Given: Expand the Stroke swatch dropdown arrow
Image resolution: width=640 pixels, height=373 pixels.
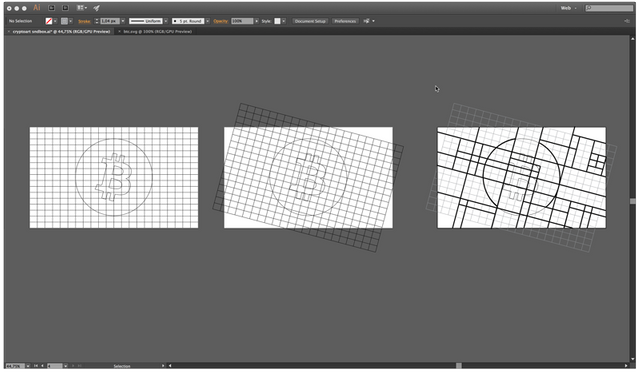Looking at the screenshot, I should pos(71,21).
